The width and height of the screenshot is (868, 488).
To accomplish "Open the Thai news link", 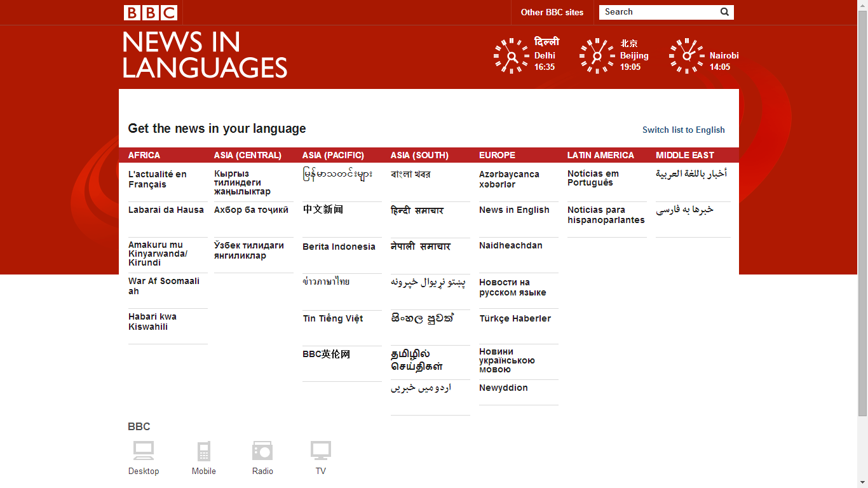I will pos(326,281).
